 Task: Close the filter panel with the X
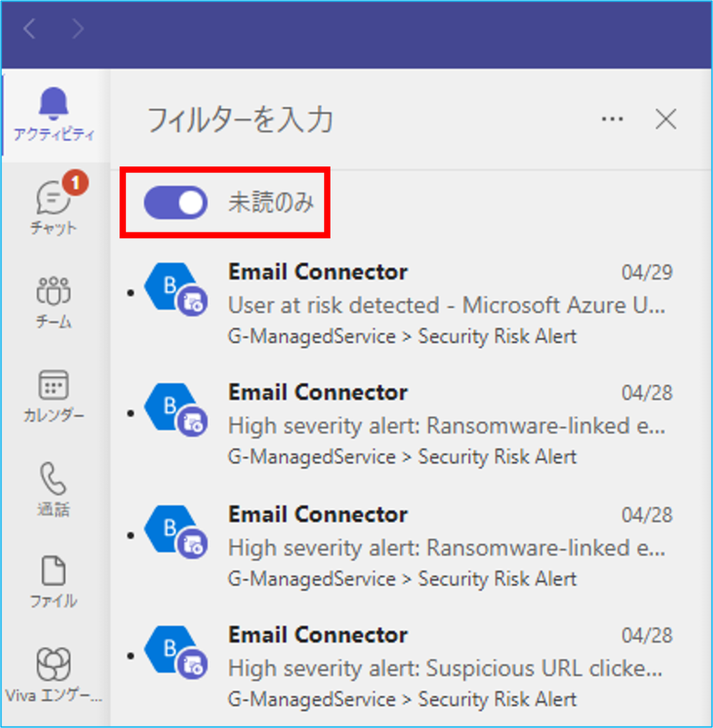pos(665,119)
